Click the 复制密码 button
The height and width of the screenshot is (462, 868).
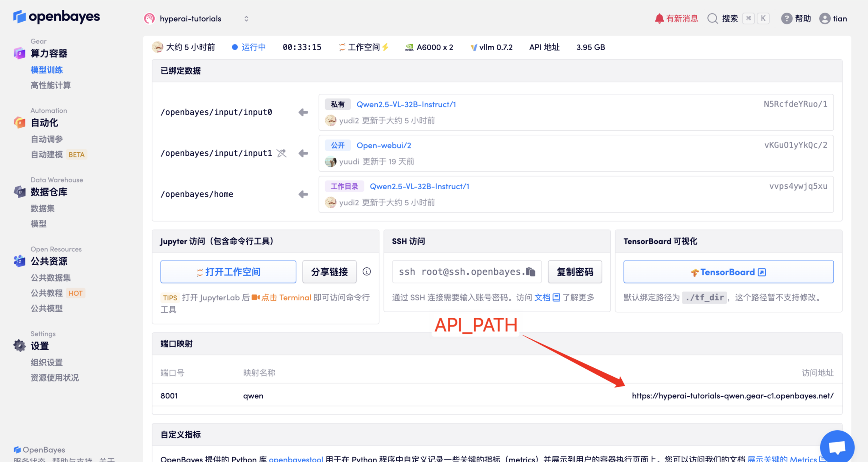[575, 272]
